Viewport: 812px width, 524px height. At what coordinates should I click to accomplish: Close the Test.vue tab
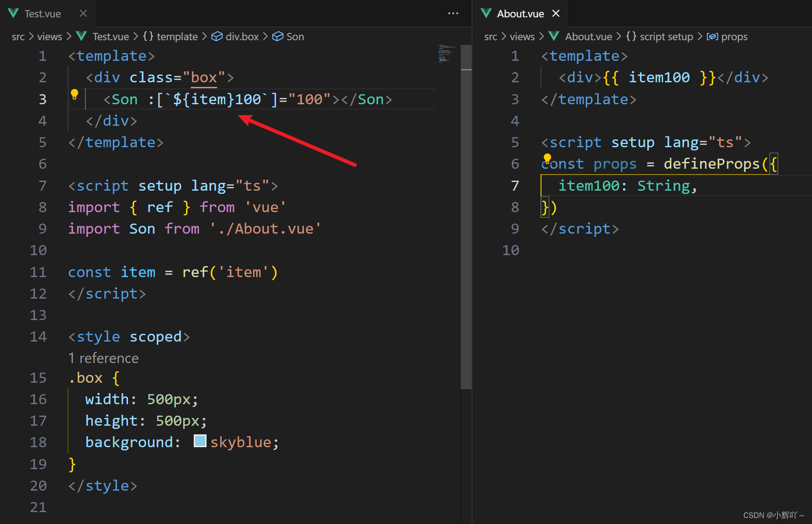83,14
